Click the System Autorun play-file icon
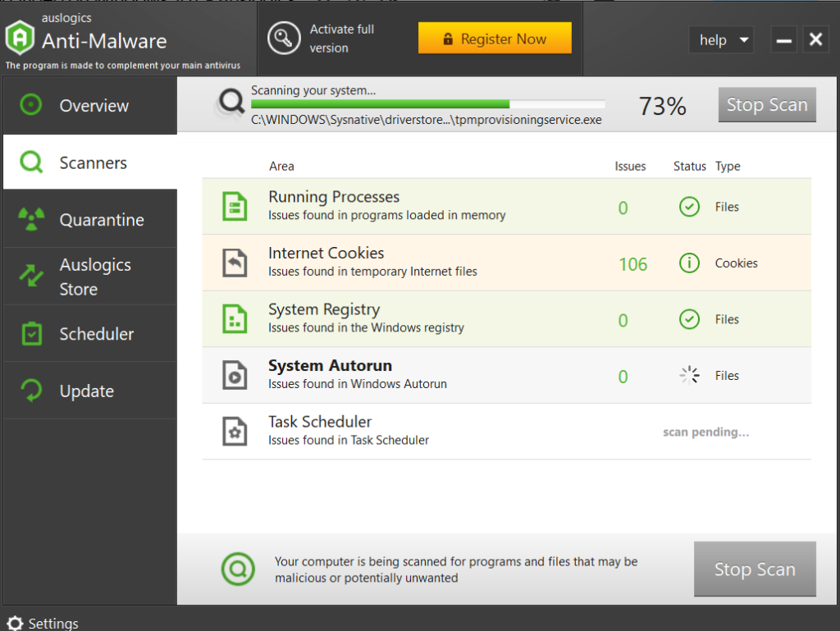The image size is (840, 631). pyautogui.click(x=235, y=375)
